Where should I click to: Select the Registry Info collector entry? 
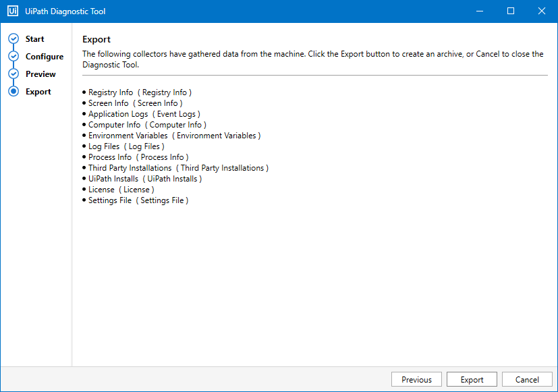[x=140, y=92]
